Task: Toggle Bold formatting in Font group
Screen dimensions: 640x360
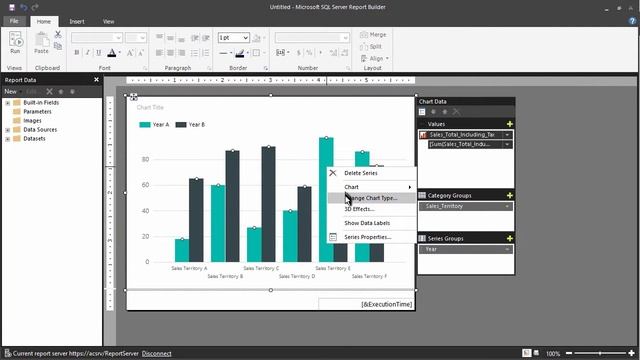Action: click(x=77, y=53)
